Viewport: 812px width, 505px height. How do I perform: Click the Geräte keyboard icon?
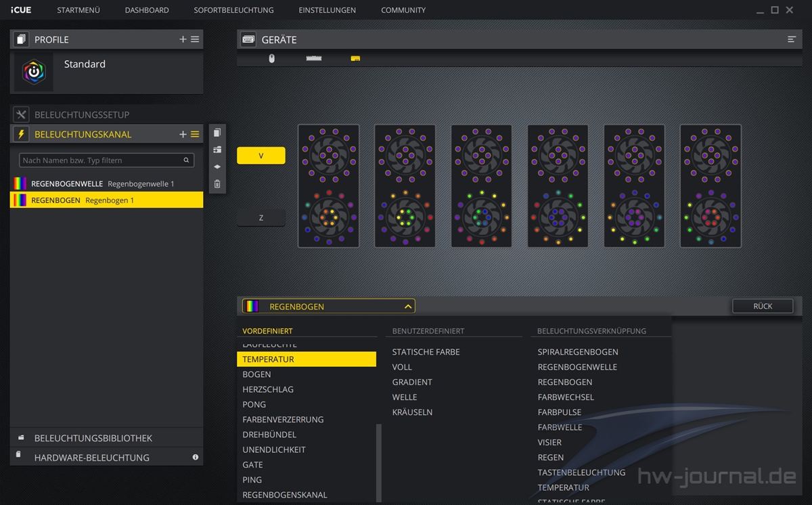248,39
